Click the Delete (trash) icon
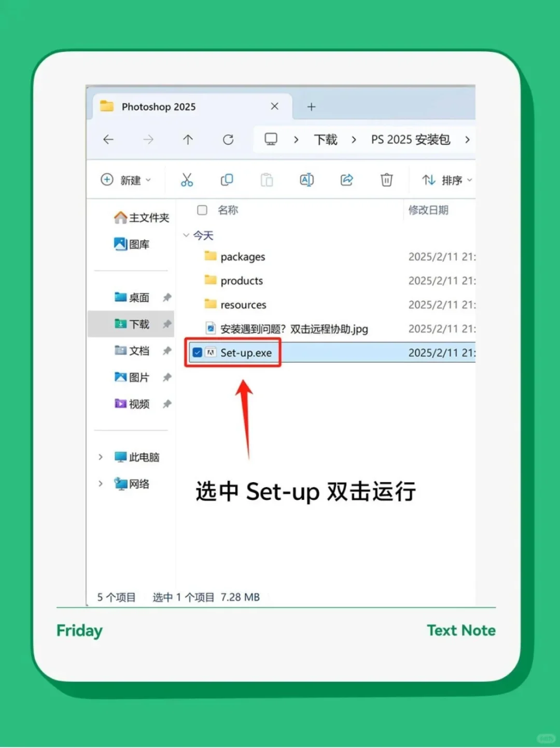Image resolution: width=560 pixels, height=748 pixels. [x=386, y=180]
